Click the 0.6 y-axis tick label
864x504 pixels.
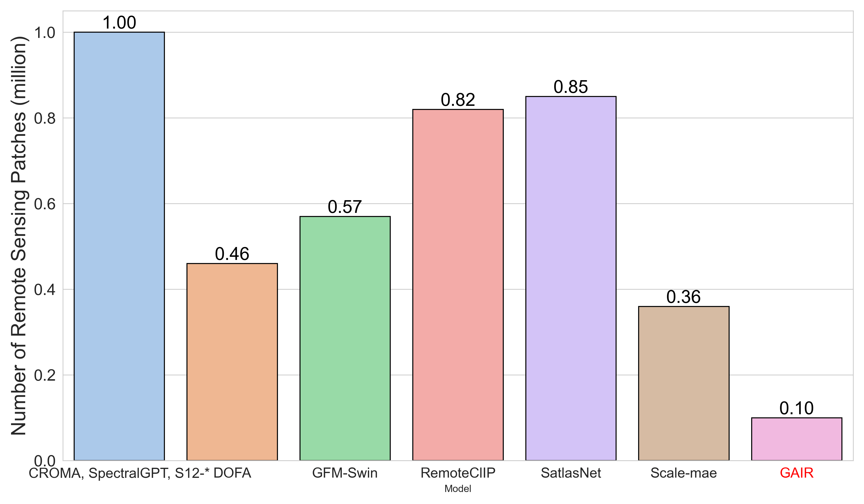pyautogui.click(x=45, y=204)
